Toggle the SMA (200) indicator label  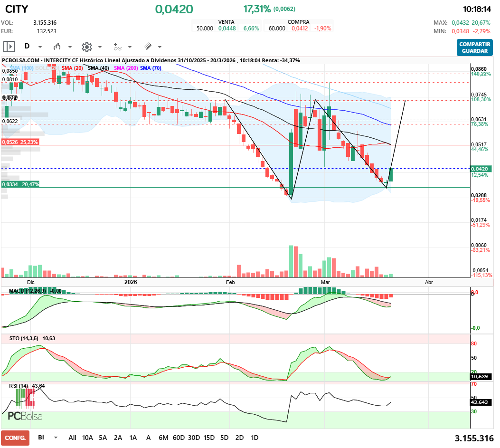[126, 68]
